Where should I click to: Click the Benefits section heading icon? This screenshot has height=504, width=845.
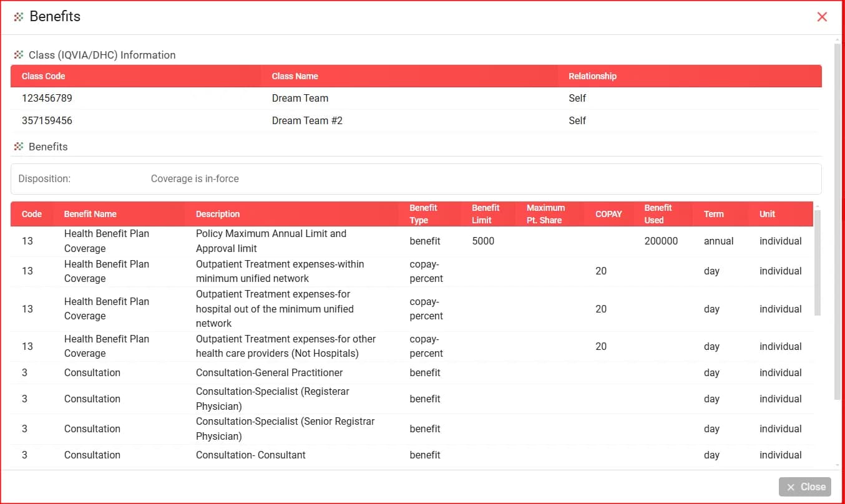point(19,147)
